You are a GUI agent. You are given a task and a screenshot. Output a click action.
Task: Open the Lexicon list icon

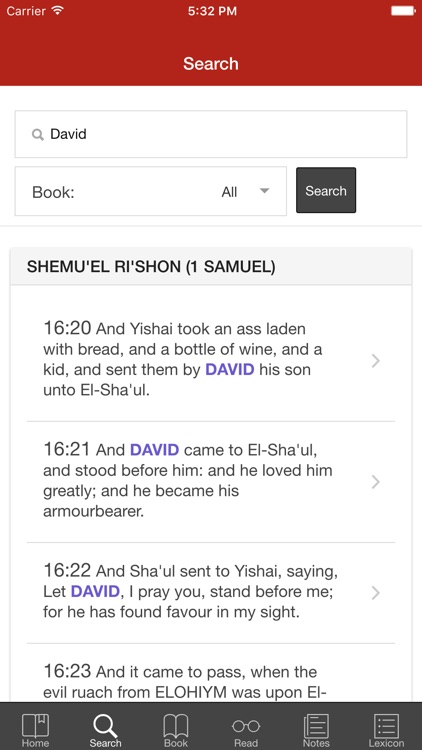[386, 726]
